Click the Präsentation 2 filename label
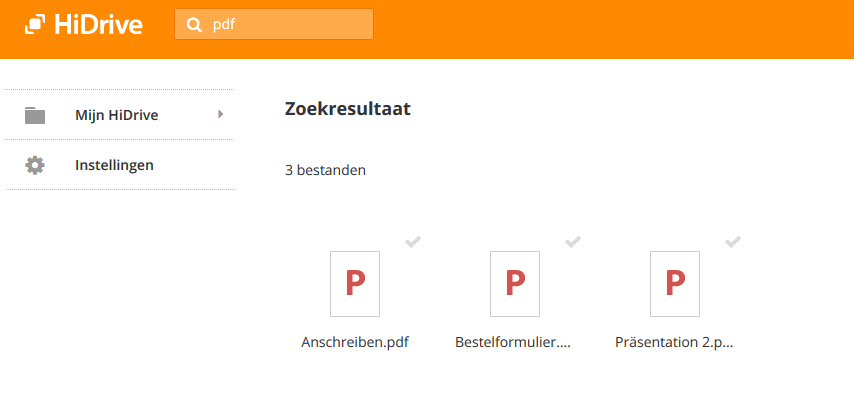The height and width of the screenshot is (409, 854). tap(674, 342)
